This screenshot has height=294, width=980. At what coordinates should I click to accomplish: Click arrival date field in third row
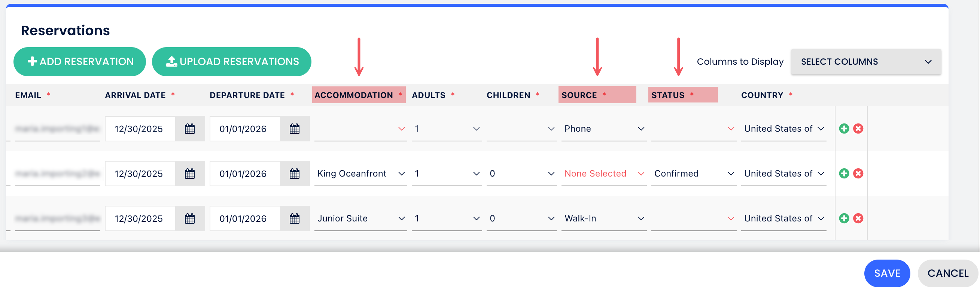point(140,219)
